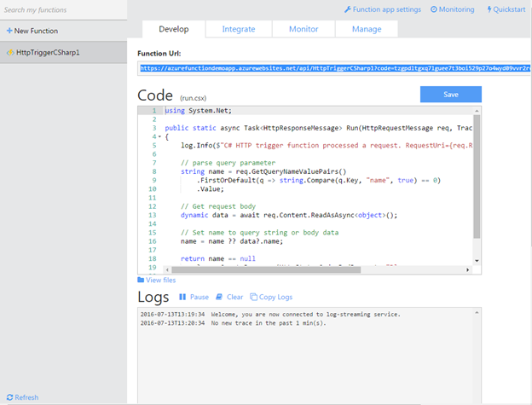Click the HttpTriggerCSharp1 function icon
This screenshot has width=532, height=405.
click(9, 52)
